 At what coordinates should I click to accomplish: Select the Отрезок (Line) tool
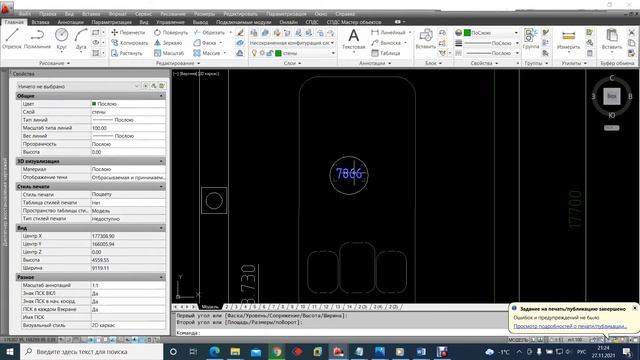[x=11, y=39]
